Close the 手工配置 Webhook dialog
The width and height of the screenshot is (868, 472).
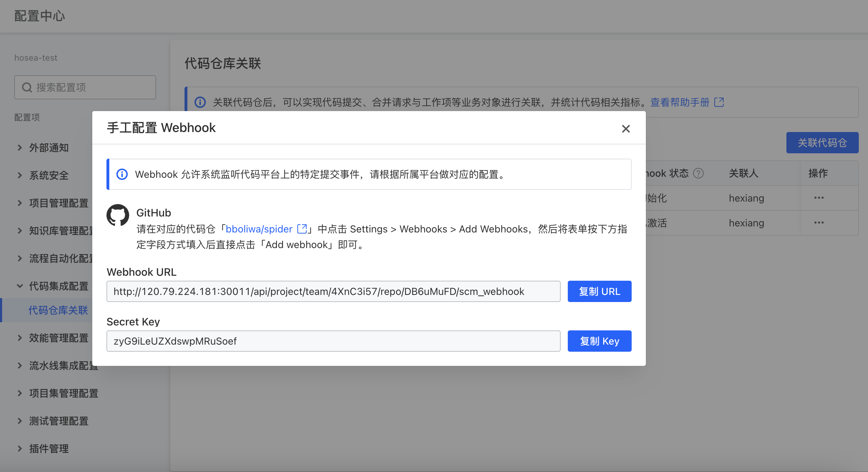click(x=626, y=128)
